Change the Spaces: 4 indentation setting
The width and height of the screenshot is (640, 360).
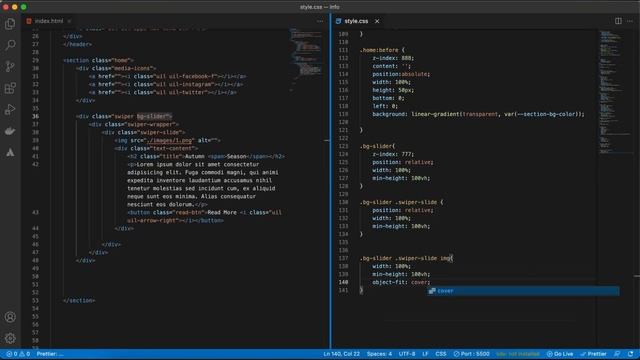(x=379, y=354)
